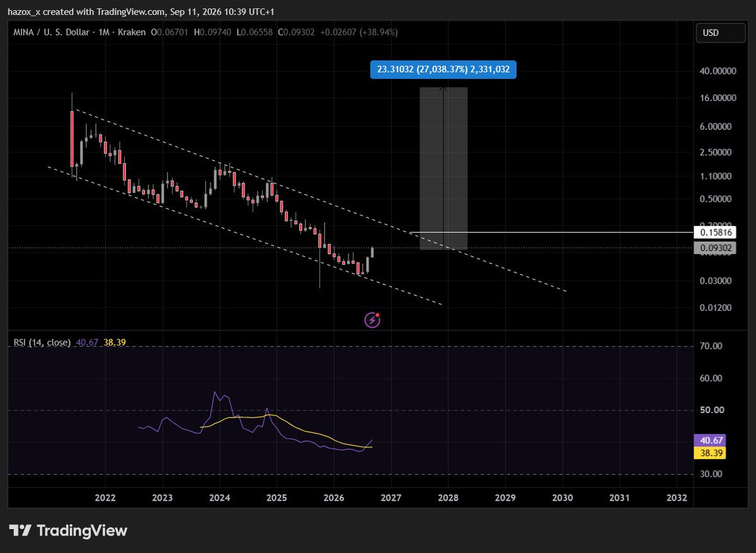
Task: Click the 2022 label on the time axis
Action: (105, 498)
